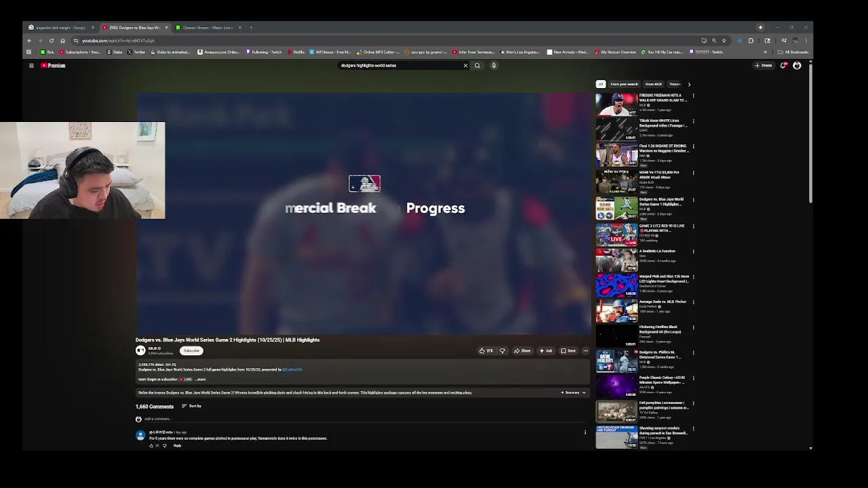
Task: Open the Following - Twitch bookmark
Action: tap(264, 52)
